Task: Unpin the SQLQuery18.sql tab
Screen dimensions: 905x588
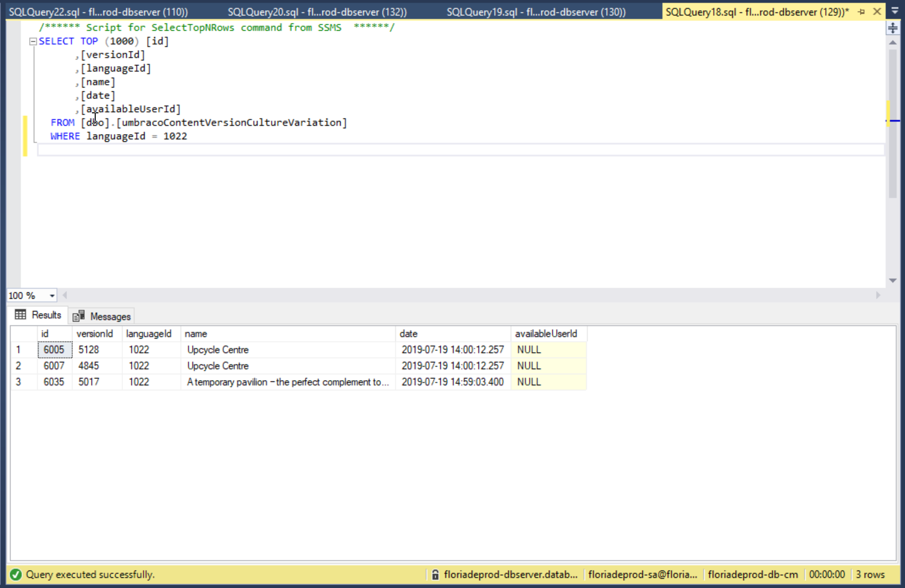Action: (x=861, y=12)
